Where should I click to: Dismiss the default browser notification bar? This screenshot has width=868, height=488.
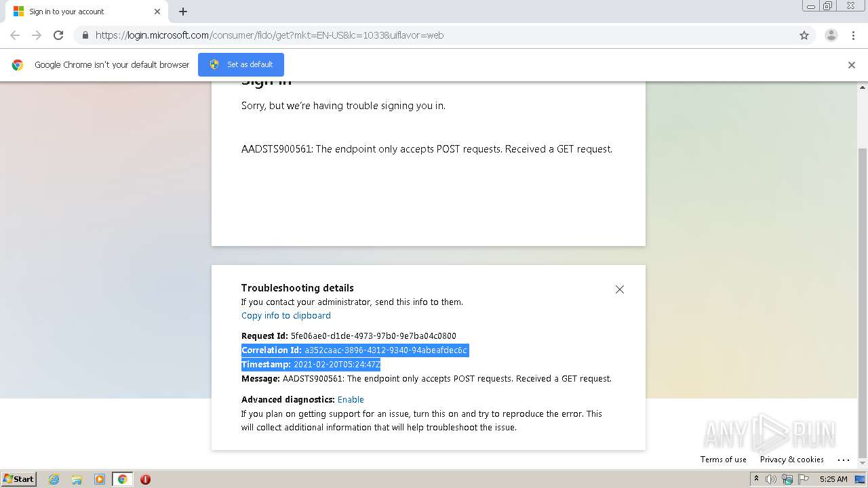point(852,65)
